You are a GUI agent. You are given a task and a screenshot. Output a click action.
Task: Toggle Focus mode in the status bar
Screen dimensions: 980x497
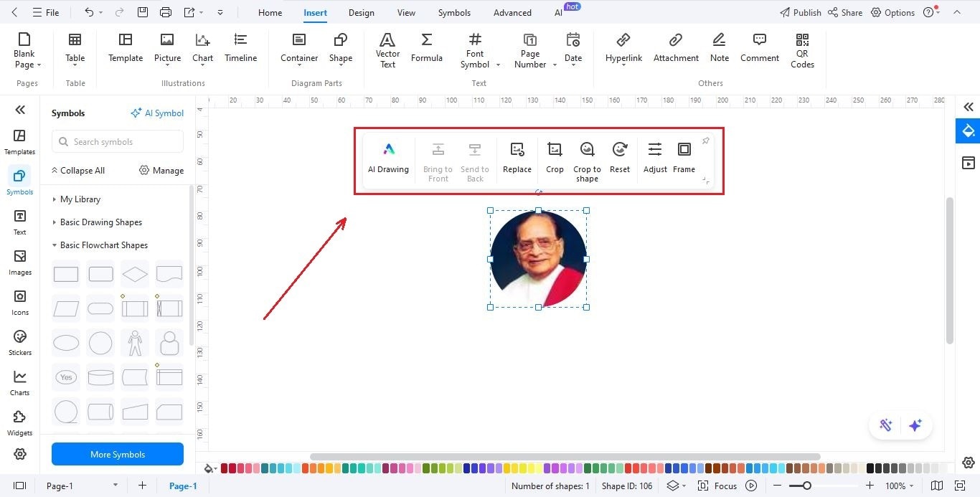pyautogui.click(x=717, y=486)
